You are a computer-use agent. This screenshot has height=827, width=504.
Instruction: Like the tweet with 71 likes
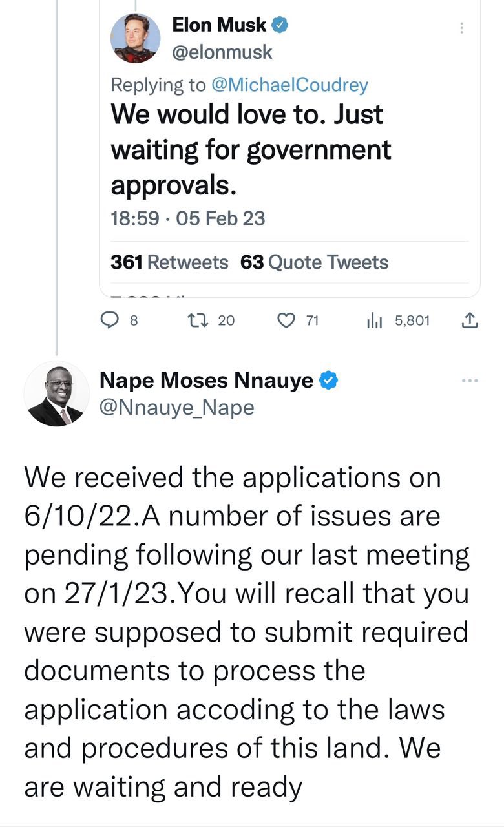pos(286,320)
